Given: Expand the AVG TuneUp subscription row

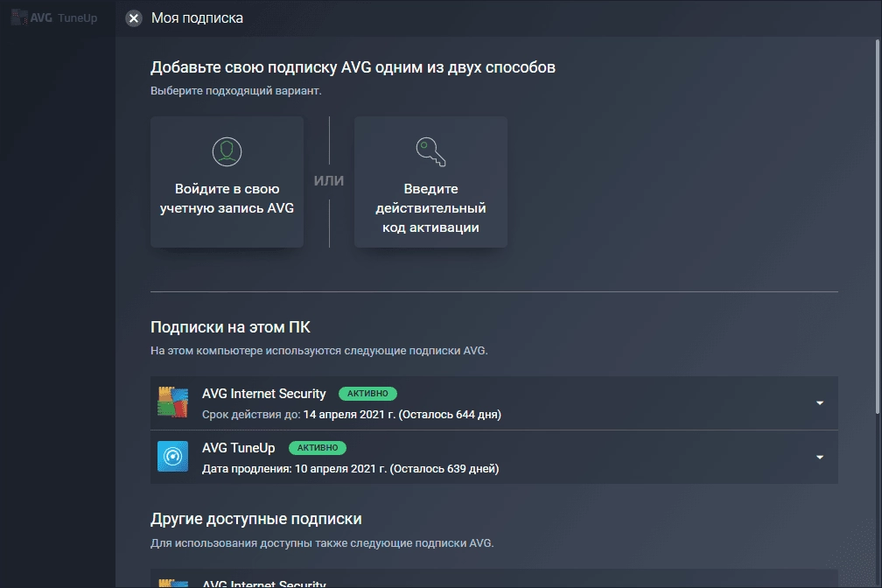Looking at the screenshot, I should tap(820, 457).
